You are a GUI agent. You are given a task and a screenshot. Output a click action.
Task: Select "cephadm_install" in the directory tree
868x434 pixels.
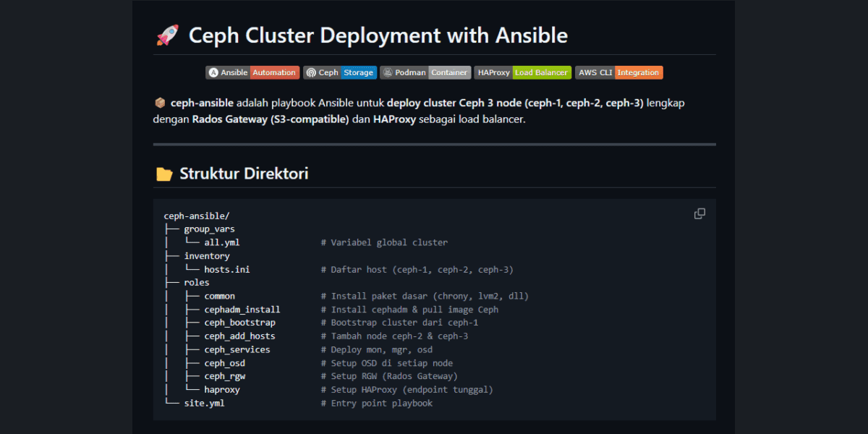point(242,310)
